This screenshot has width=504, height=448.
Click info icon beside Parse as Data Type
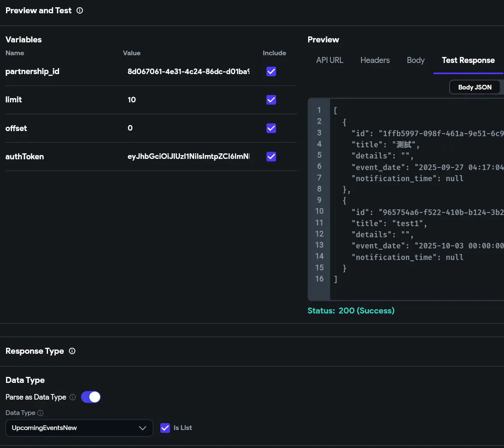tap(73, 397)
